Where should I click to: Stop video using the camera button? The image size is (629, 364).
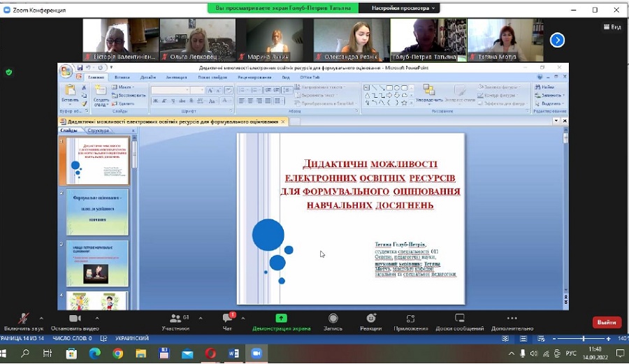pos(75,319)
